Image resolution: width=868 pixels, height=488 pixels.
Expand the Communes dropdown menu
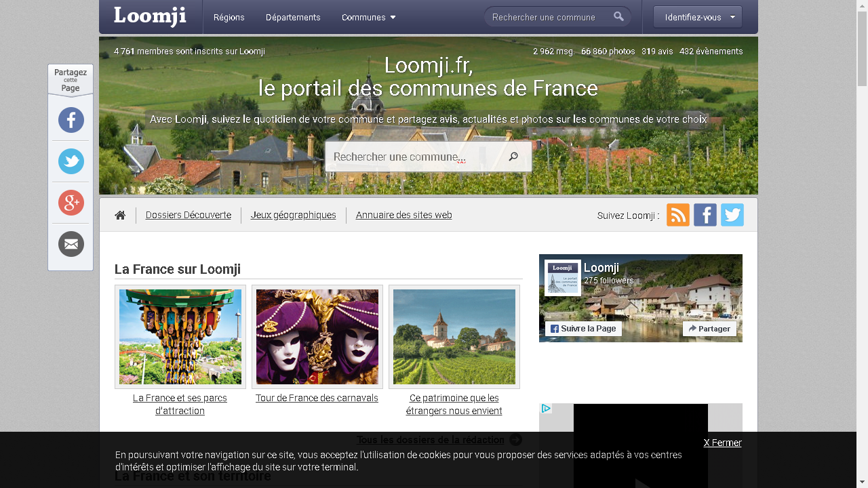point(368,17)
